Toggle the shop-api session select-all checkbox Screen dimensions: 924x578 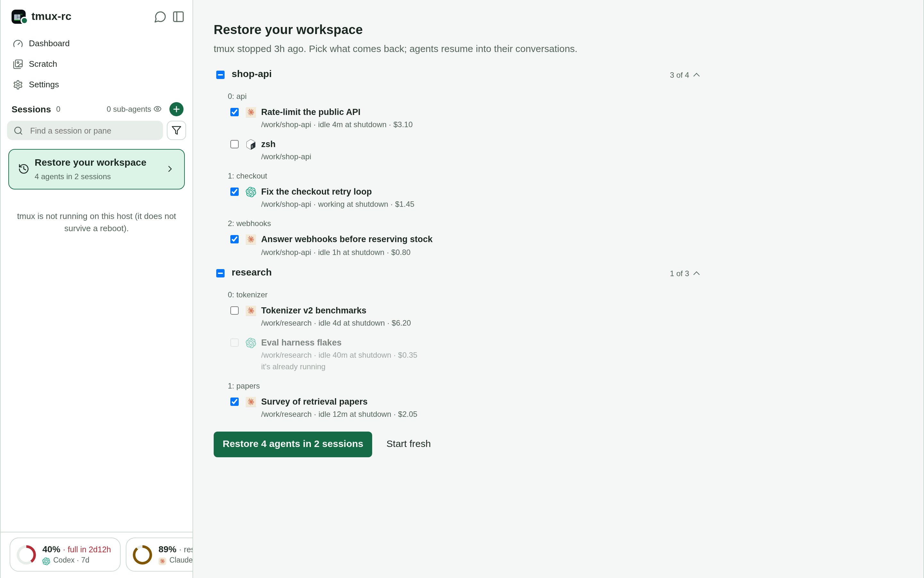click(x=220, y=75)
